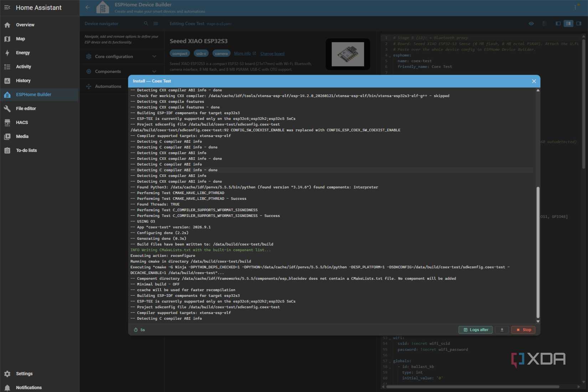Fold YAML line 53 wifi section
The height and width of the screenshot is (392, 588).
pos(390,339)
